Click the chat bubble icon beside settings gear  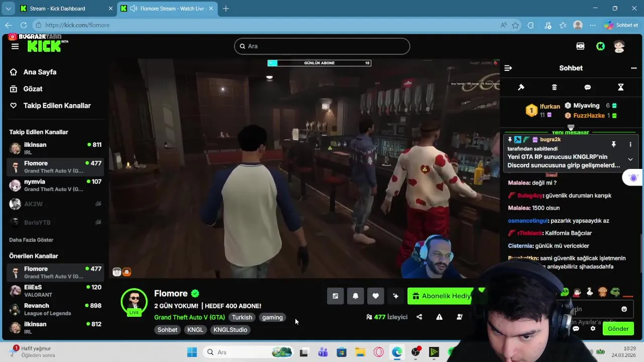coord(576,329)
